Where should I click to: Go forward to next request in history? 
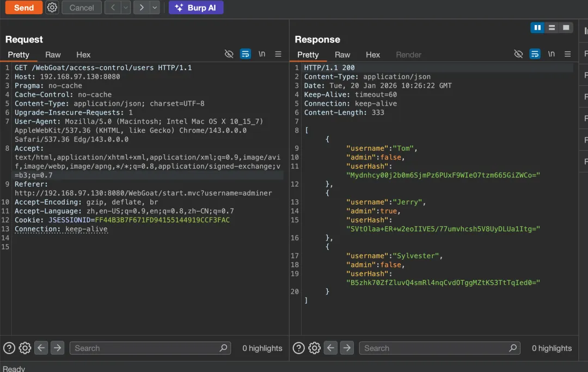[x=142, y=8]
